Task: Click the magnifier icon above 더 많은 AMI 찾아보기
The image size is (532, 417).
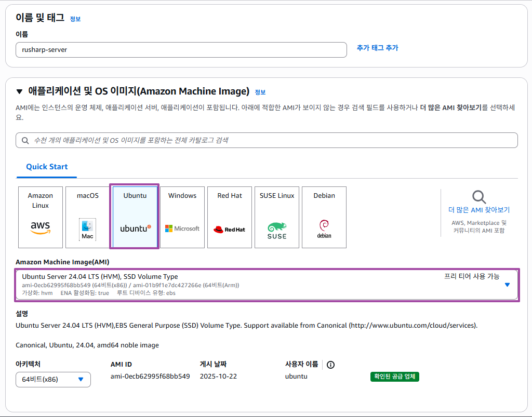Action: tap(479, 197)
